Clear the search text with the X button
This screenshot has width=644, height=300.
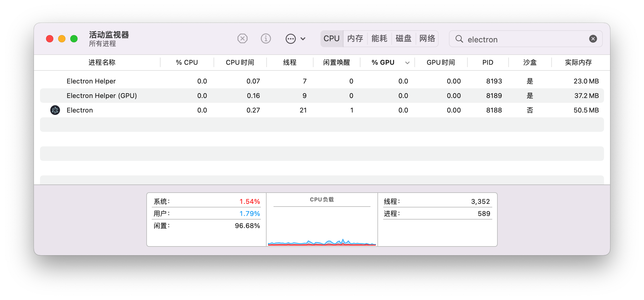[x=593, y=39]
